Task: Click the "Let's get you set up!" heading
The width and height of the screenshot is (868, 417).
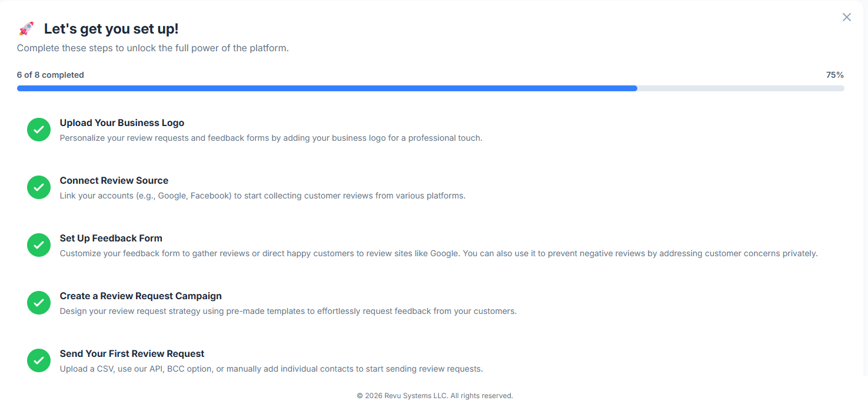Action: pos(111,29)
